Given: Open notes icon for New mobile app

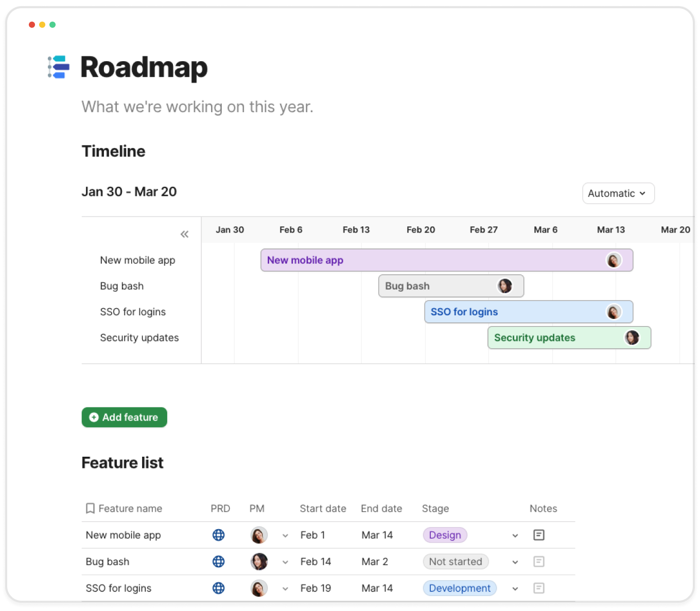Looking at the screenshot, I should [x=539, y=535].
